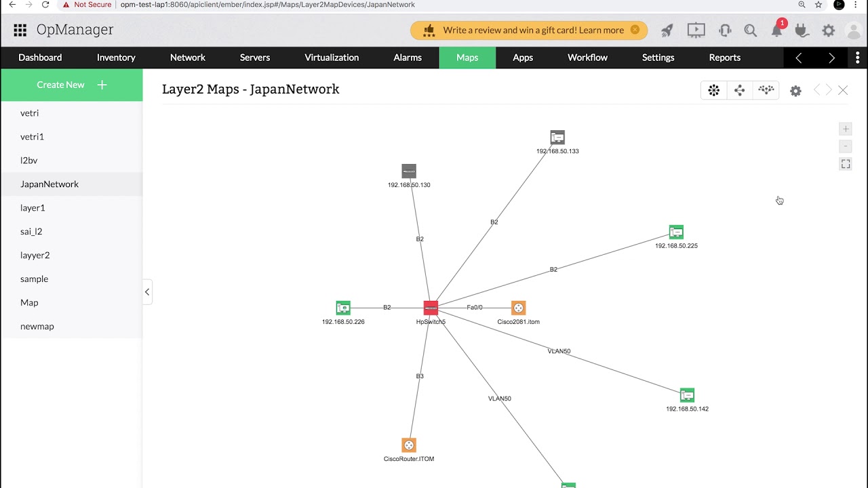Select the tree layout icon

tap(766, 90)
